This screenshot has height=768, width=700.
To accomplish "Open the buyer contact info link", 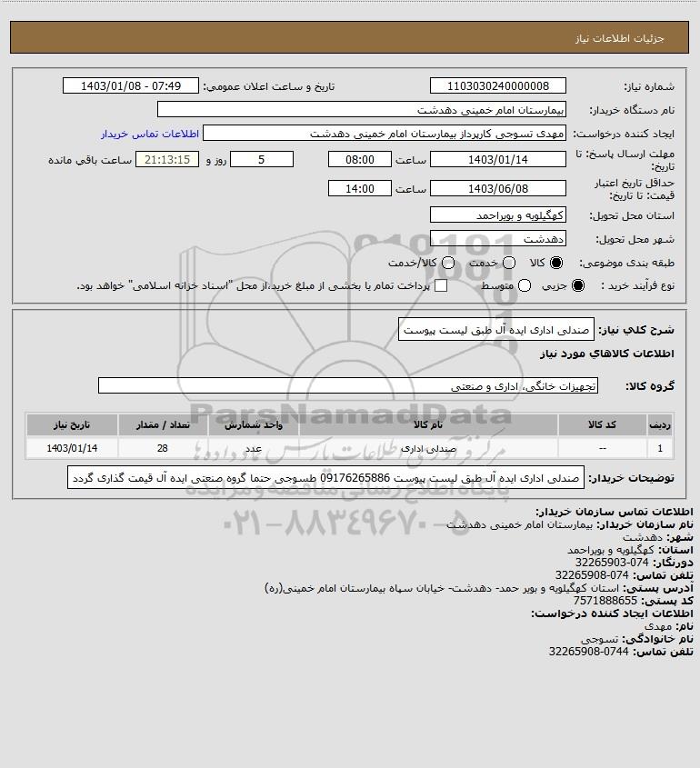I will (x=150, y=134).
